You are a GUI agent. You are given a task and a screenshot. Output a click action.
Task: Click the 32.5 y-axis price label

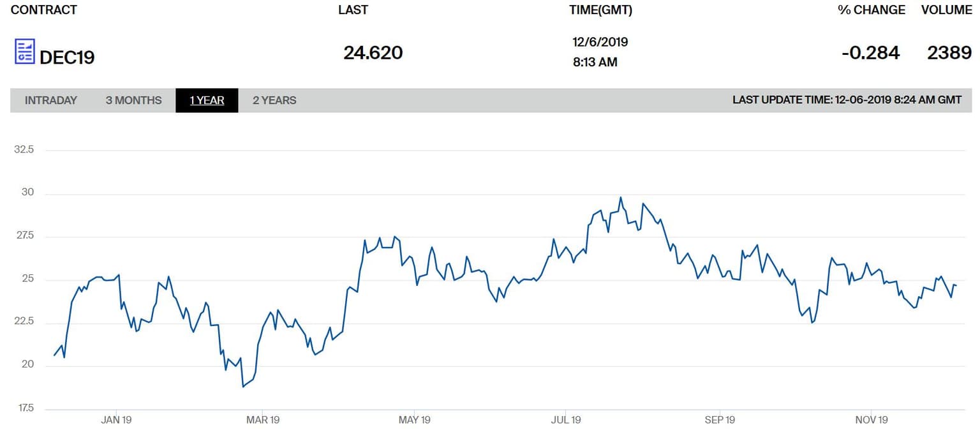23,150
